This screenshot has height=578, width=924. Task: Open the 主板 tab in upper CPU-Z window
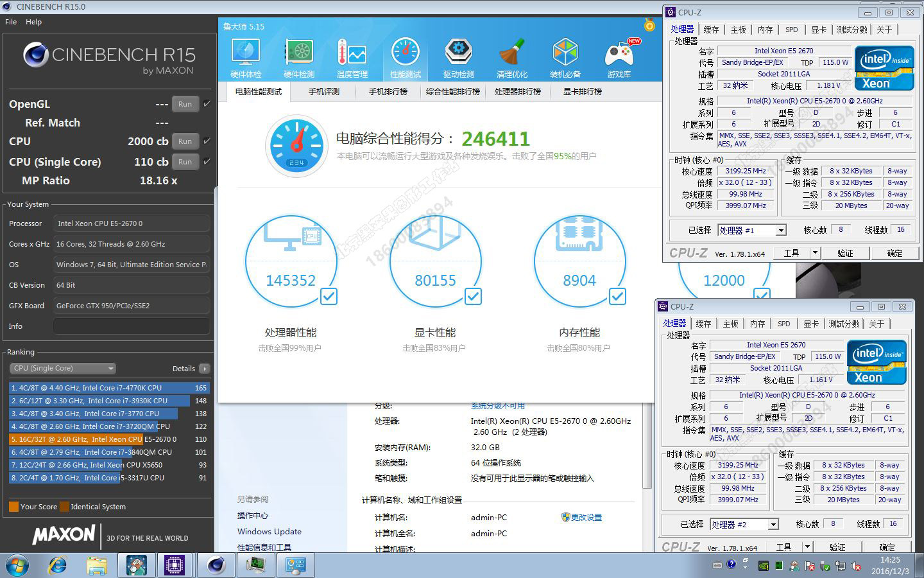click(x=738, y=30)
